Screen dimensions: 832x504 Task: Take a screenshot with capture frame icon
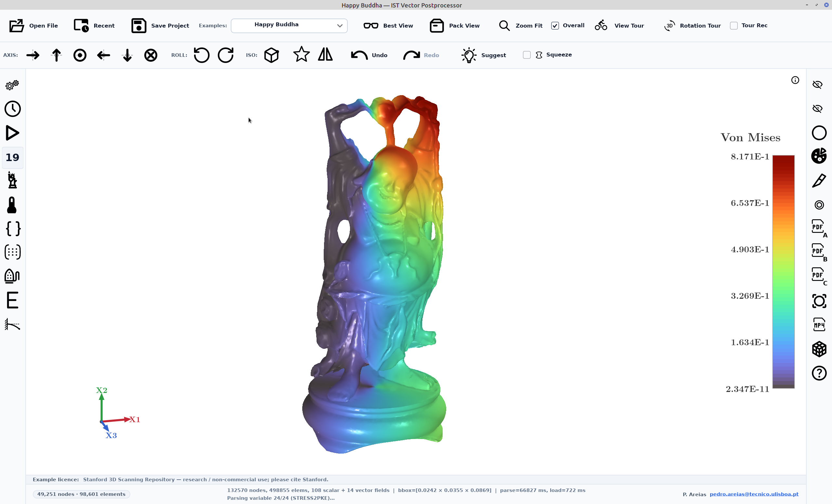coord(819,301)
